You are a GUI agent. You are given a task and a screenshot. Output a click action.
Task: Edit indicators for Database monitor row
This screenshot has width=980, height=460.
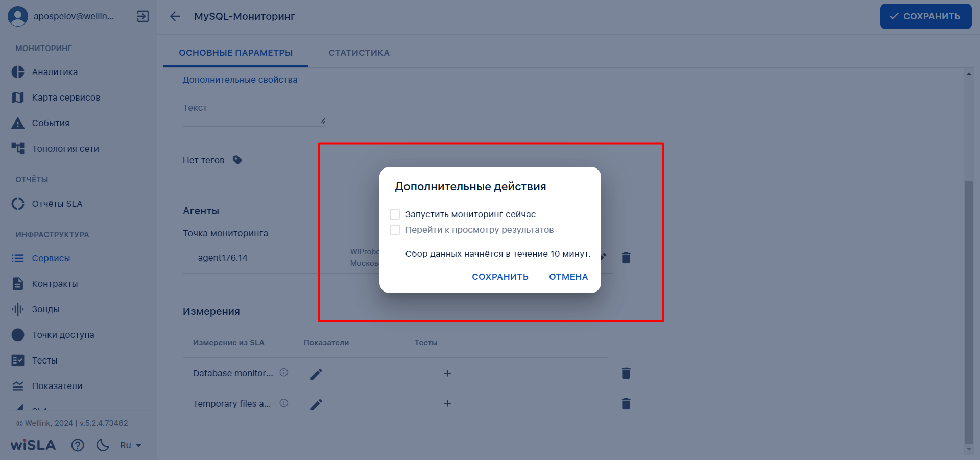(x=316, y=374)
